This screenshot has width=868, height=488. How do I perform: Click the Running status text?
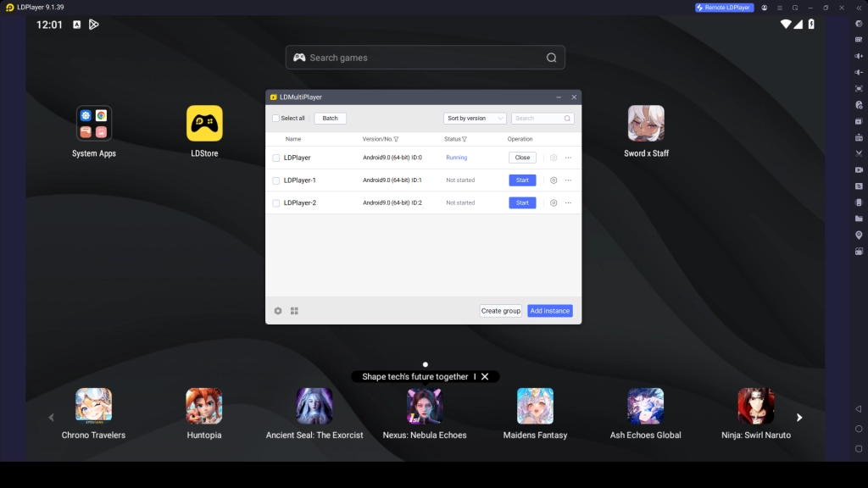[x=457, y=158]
